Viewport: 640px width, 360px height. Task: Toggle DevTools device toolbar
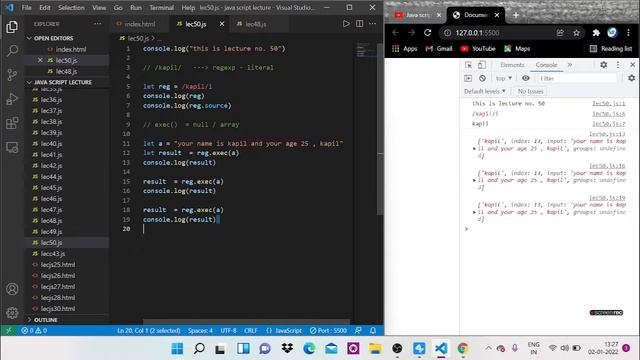pos(482,65)
